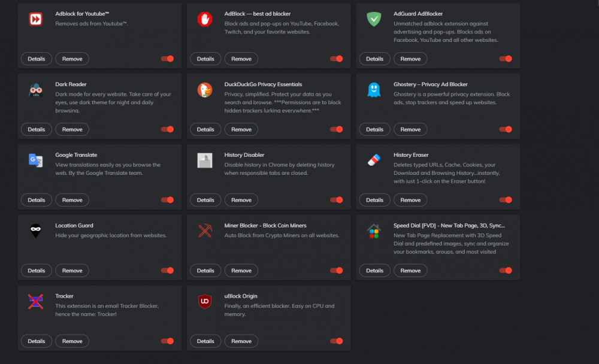Click the Ghostery ghost icon

coord(374,89)
